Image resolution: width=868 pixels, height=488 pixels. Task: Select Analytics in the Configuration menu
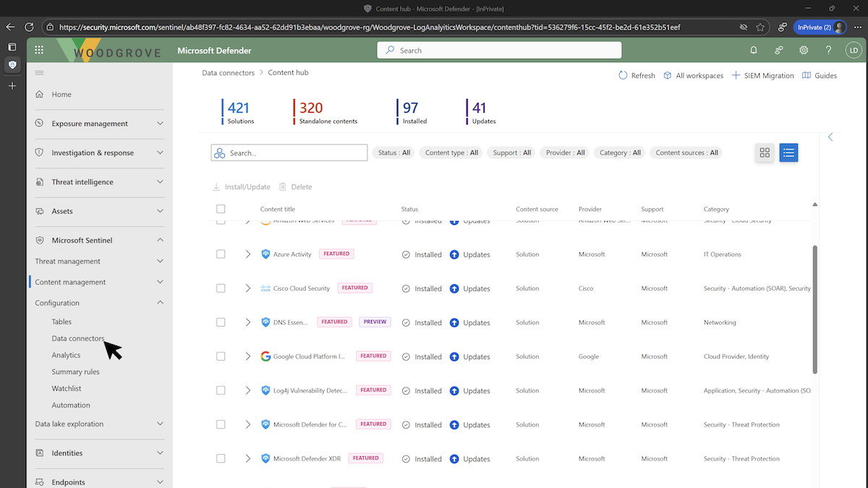click(66, 355)
